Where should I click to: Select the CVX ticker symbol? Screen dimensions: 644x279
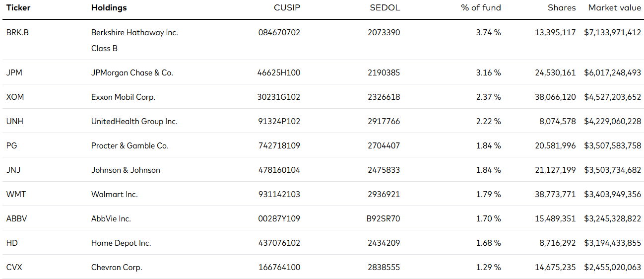click(14, 268)
